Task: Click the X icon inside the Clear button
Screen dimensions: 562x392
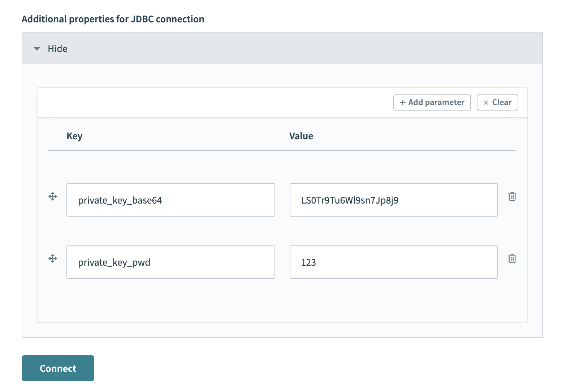Action: coord(486,103)
